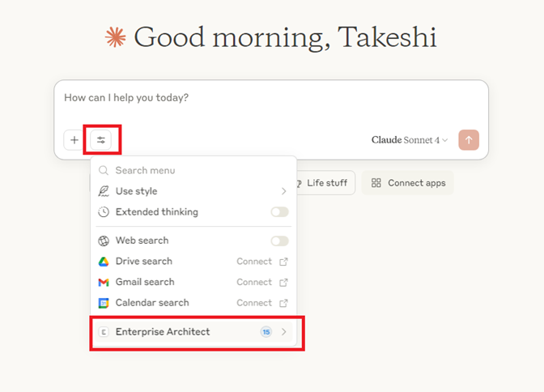Select Gmail search menu entry

193,283
